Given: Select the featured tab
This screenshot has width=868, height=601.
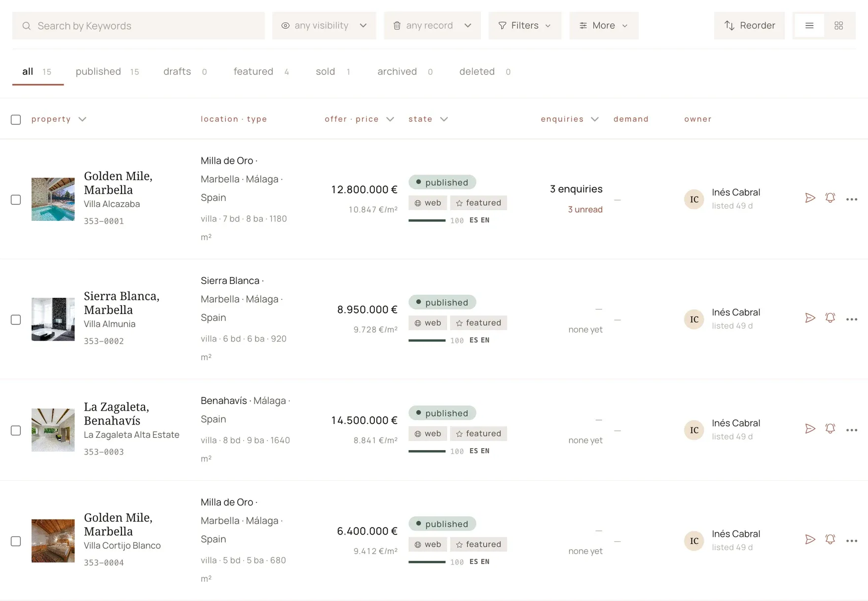Looking at the screenshot, I should [x=261, y=71].
